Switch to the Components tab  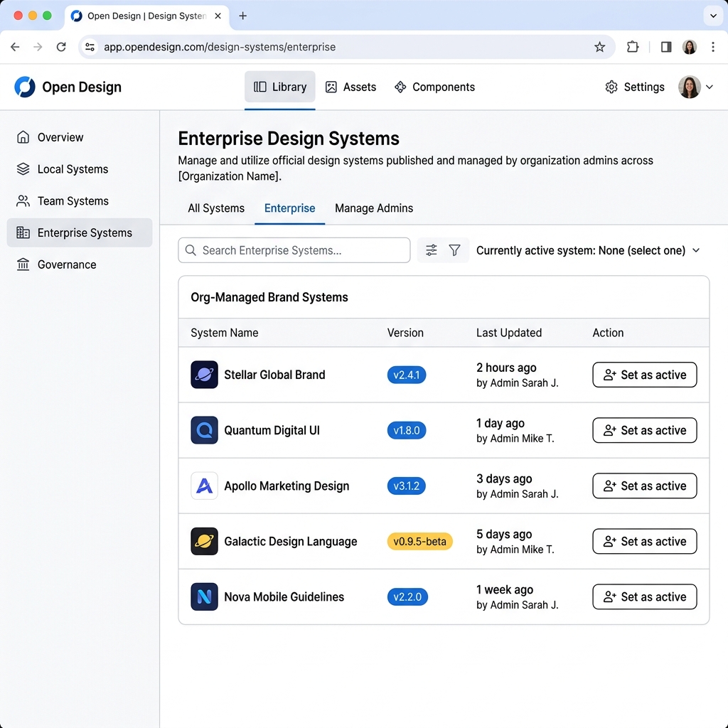click(x=434, y=87)
